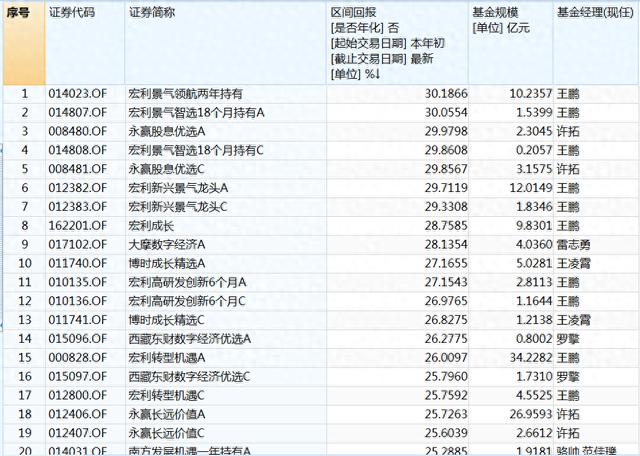Viewport: 640px width, 456px height.
Task: Select code cell 008481.OF
Action: pos(78,169)
